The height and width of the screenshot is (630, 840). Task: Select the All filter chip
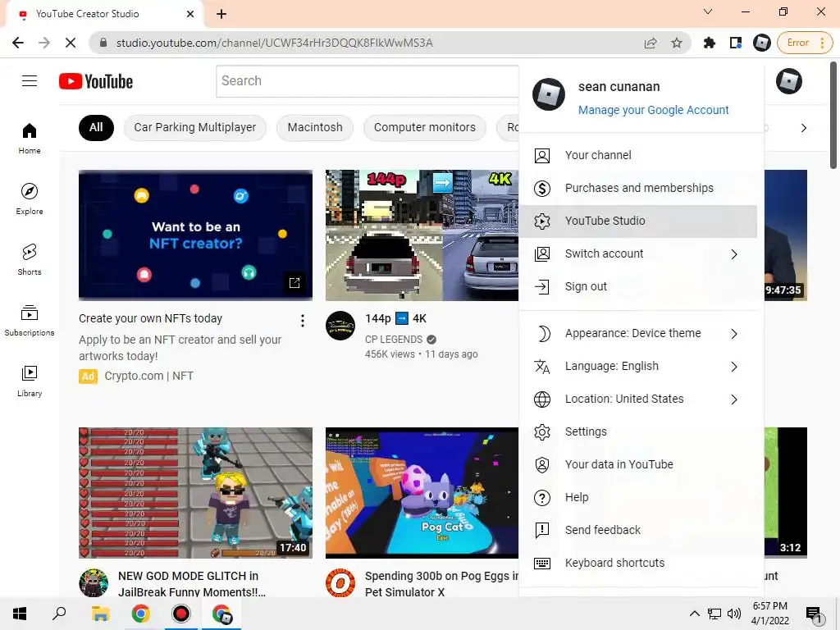click(96, 127)
